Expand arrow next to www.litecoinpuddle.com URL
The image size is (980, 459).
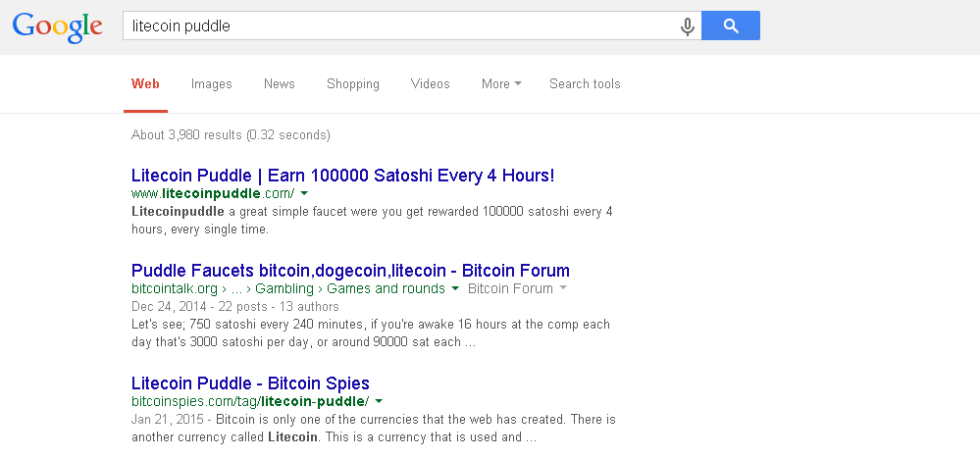[x=304, y=193]
